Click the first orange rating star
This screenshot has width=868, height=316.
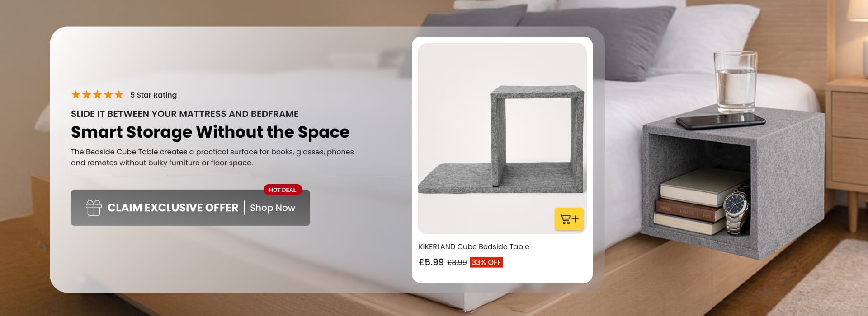tap(76, 94)
